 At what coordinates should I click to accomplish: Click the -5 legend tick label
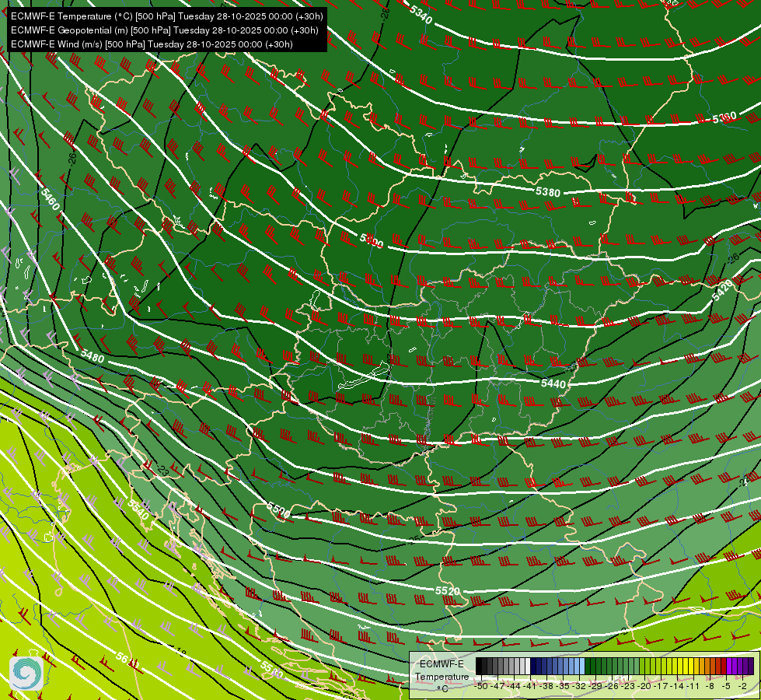[726, 686]
